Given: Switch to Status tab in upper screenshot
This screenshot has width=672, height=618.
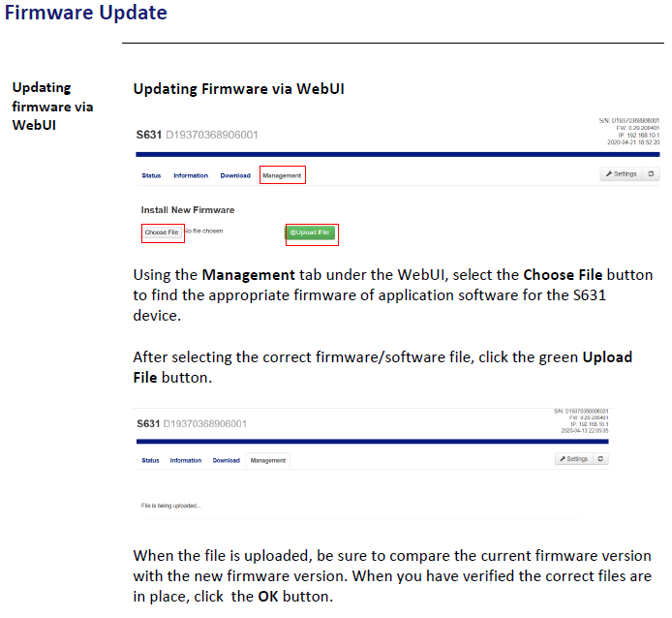Looking at the screenshot, I should click(151, 175).
